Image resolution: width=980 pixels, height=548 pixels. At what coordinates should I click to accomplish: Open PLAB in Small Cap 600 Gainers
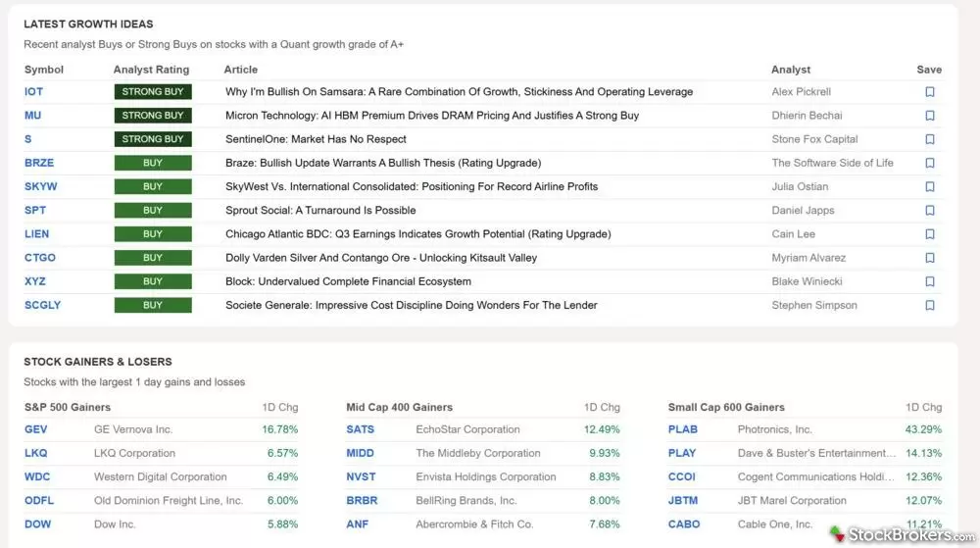[x=683, y=429]
